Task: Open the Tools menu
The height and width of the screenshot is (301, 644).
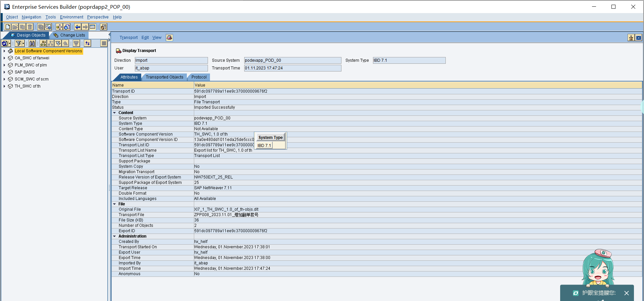Action: coord(51,17)
